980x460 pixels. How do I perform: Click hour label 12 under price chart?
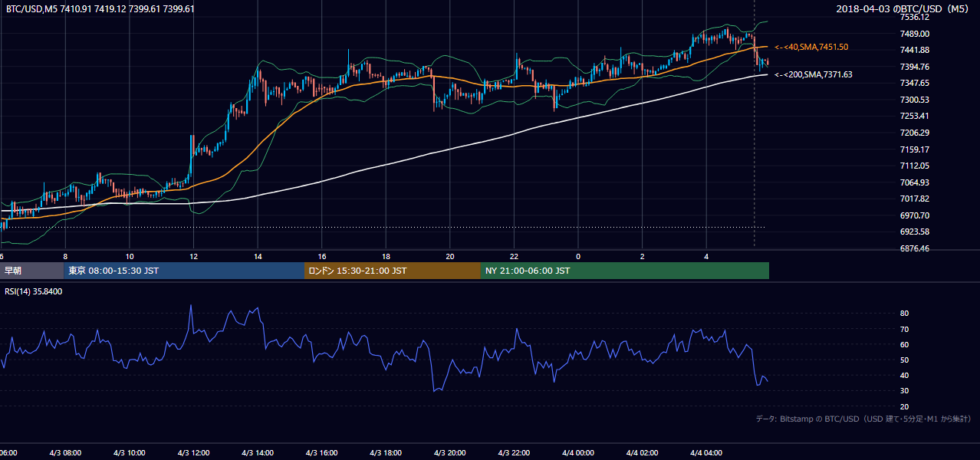pos(193,256)
